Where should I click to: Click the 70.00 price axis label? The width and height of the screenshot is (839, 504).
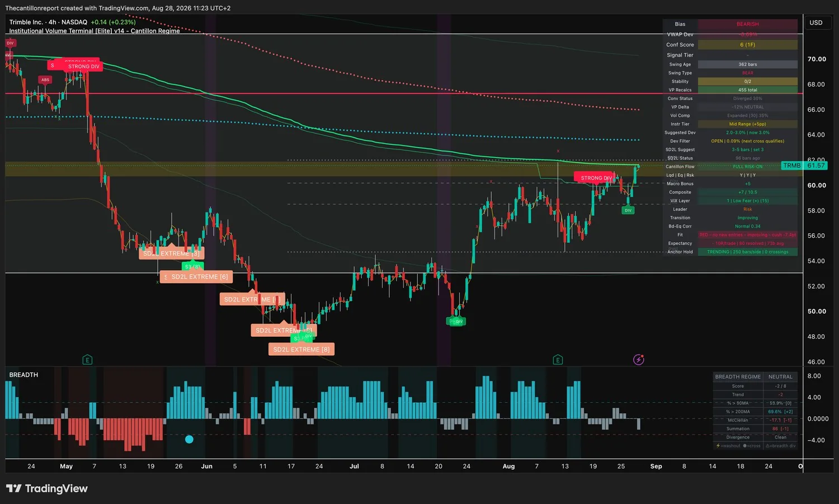coord(817,59)
